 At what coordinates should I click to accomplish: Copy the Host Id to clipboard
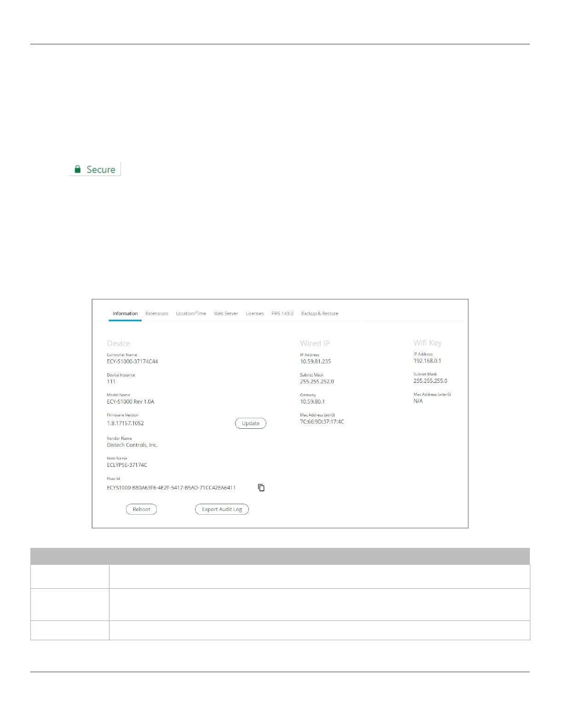261,488
